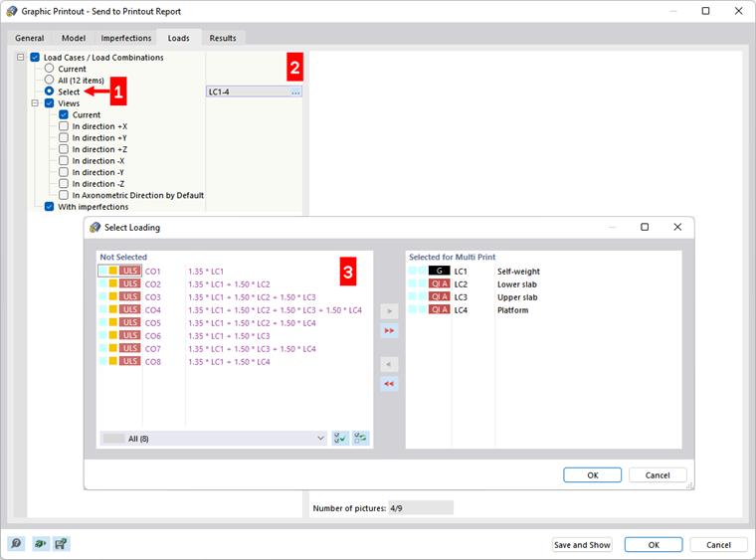Viewport: 756px width, 560px height.
Task: Select LC1 Self-weight row
Action: click(544, 272)
